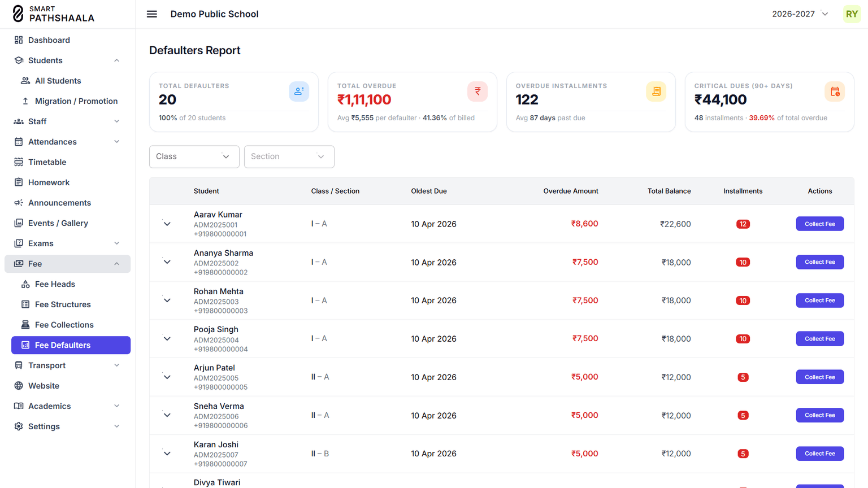Expand Aarav Kumar's row details
This screenshot has width=868, height=488.
(167, 224)
